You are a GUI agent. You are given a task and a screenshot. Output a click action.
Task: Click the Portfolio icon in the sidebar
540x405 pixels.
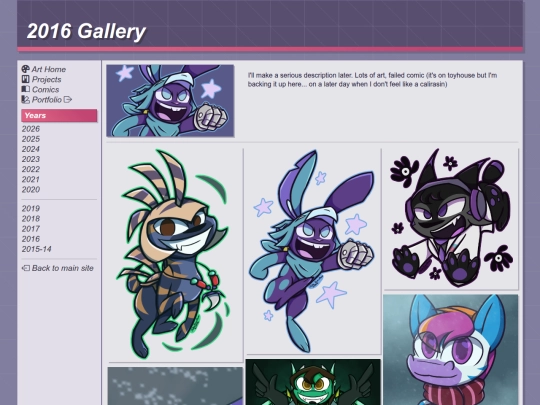[x=25, y=100]
